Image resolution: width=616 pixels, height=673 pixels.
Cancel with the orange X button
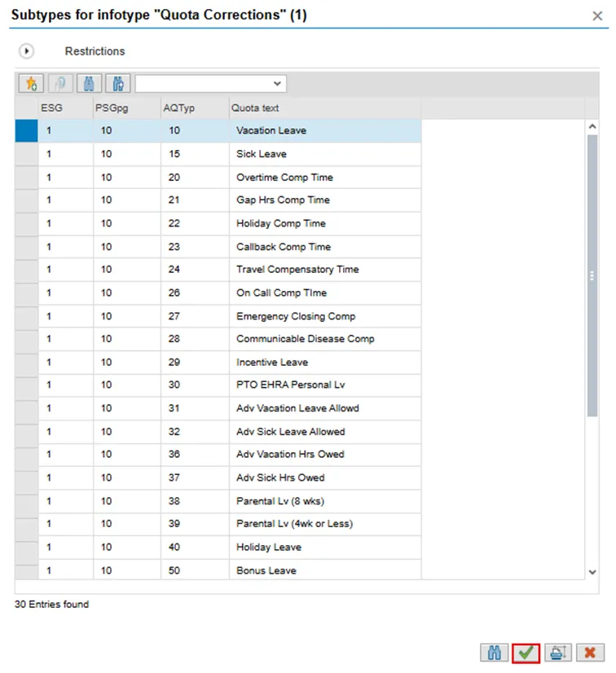coord(588,652)
